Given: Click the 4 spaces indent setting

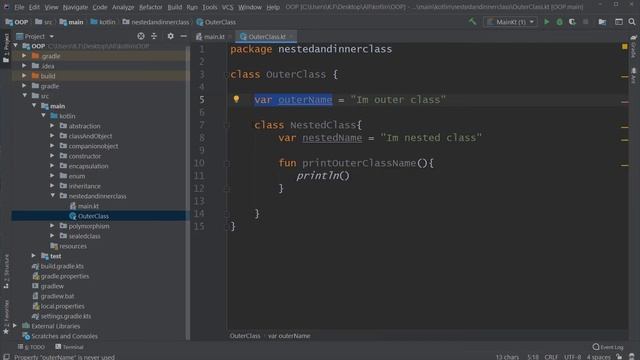Looking at the screenshot, I should pyautogui.click(x=598, y=357).
